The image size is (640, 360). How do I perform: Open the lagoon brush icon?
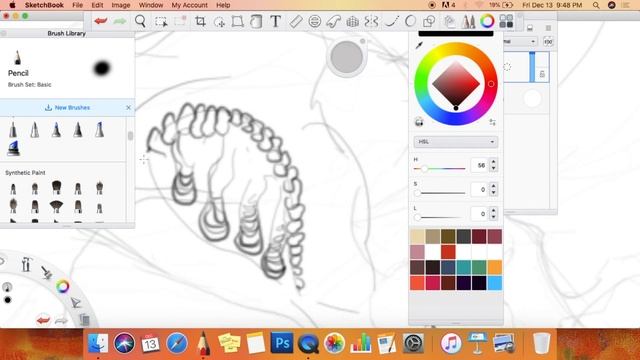click(47, 272)
